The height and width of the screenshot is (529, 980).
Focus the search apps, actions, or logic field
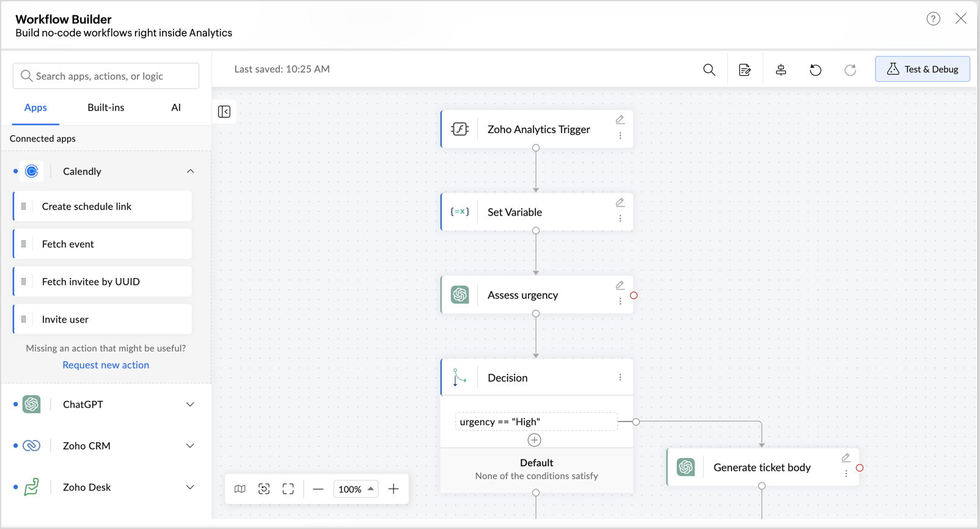[106, 76]
